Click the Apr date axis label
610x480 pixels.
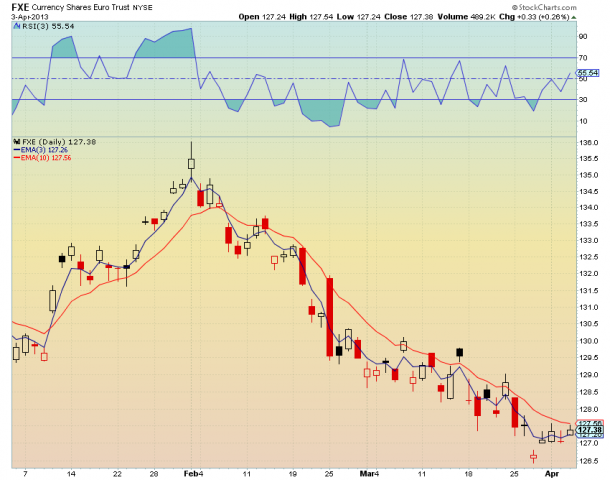[552, 473]
